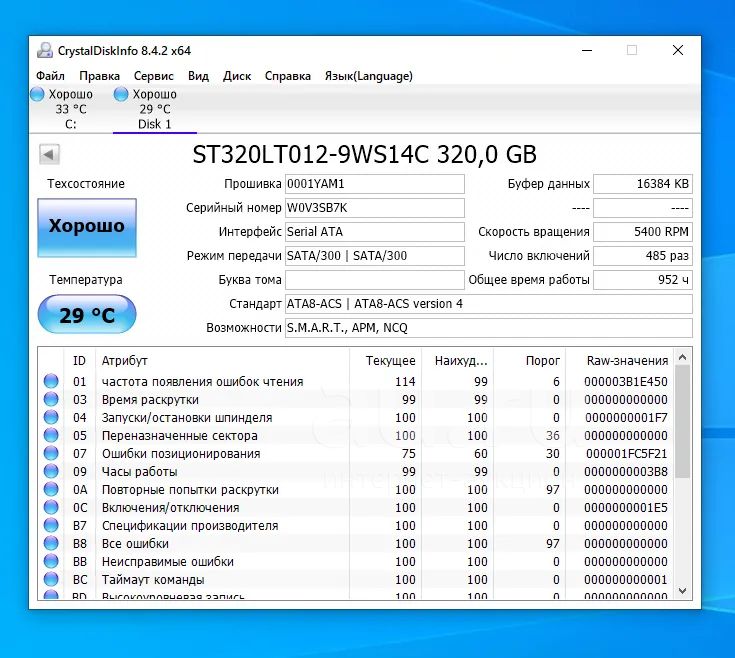Viewport: 735px width, 658px height.
Task: Click scrollbar down arrow in attribute list
Action: tap(682, 591)
